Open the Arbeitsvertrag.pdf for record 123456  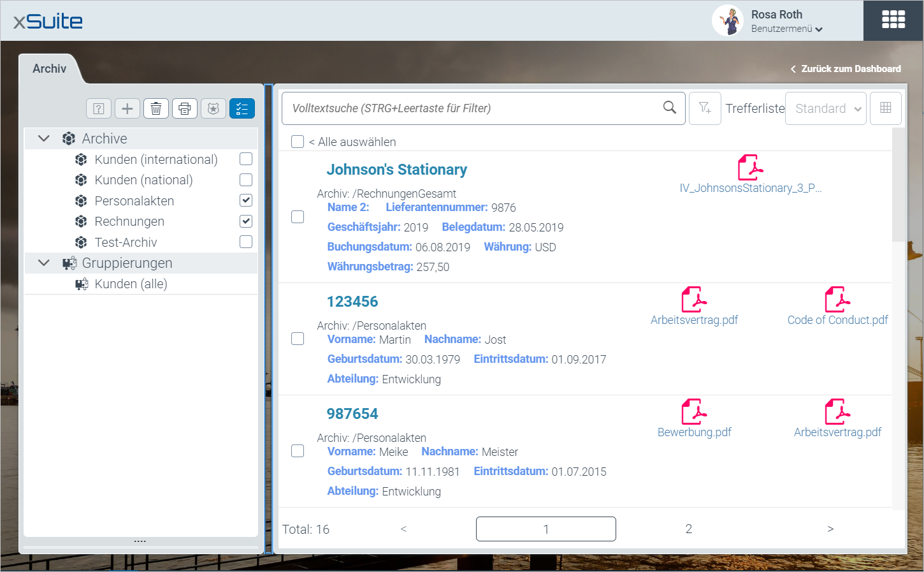pos(694,307)
